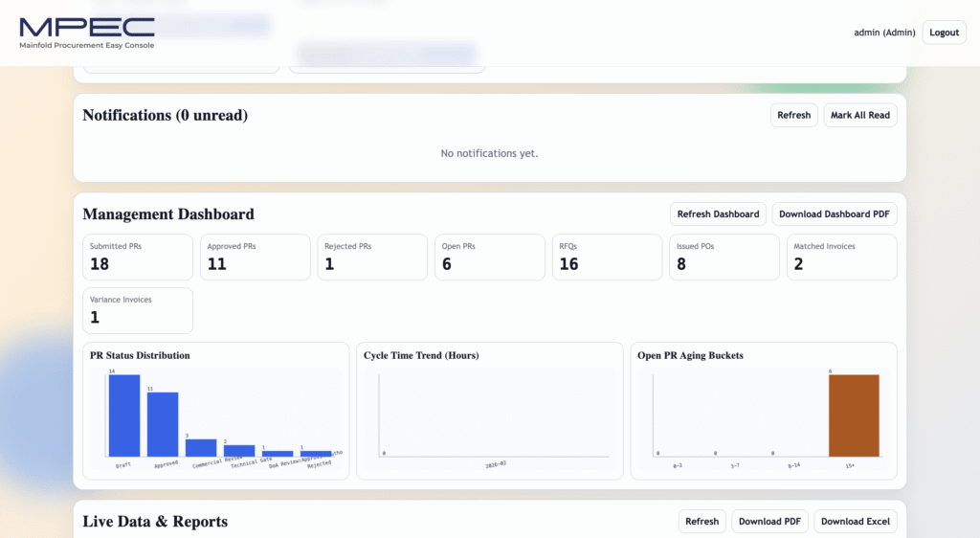Open the Open PRs stat card
The width and height of the screenshot is (980, 538).
489,258
